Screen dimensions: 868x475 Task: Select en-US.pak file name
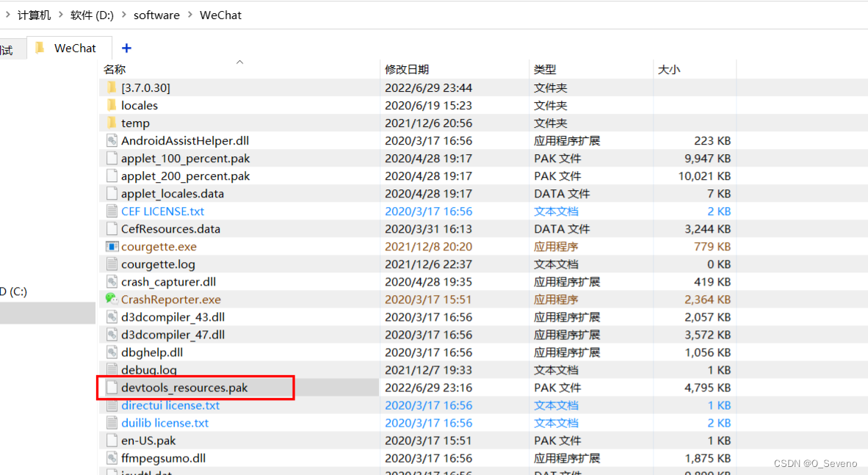(148, 440)
